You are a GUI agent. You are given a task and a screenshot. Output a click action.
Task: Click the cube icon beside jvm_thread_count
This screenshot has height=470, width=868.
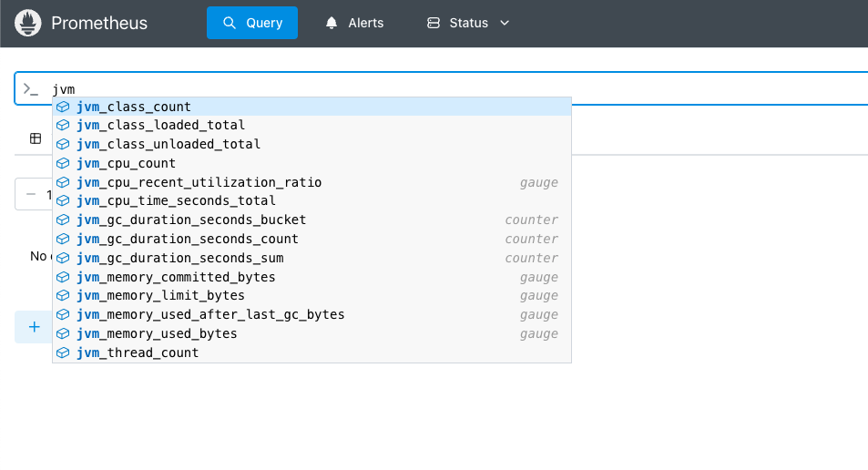click(x=63, y=352)
